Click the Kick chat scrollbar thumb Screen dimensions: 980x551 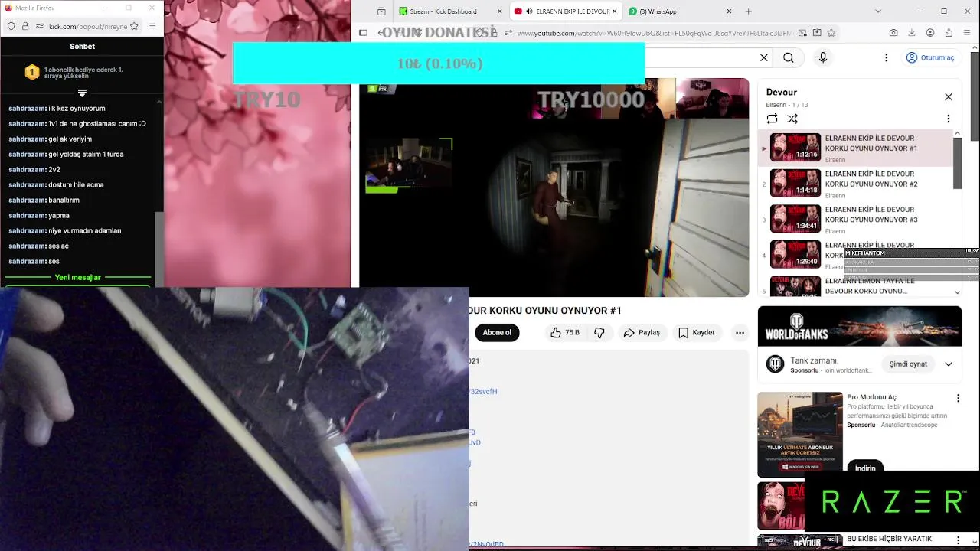159,249
